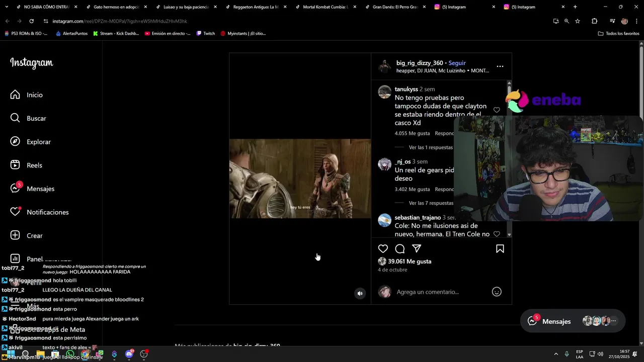Open the emoji picker smiley icon
644x362 pixels.
click(497, 292)
